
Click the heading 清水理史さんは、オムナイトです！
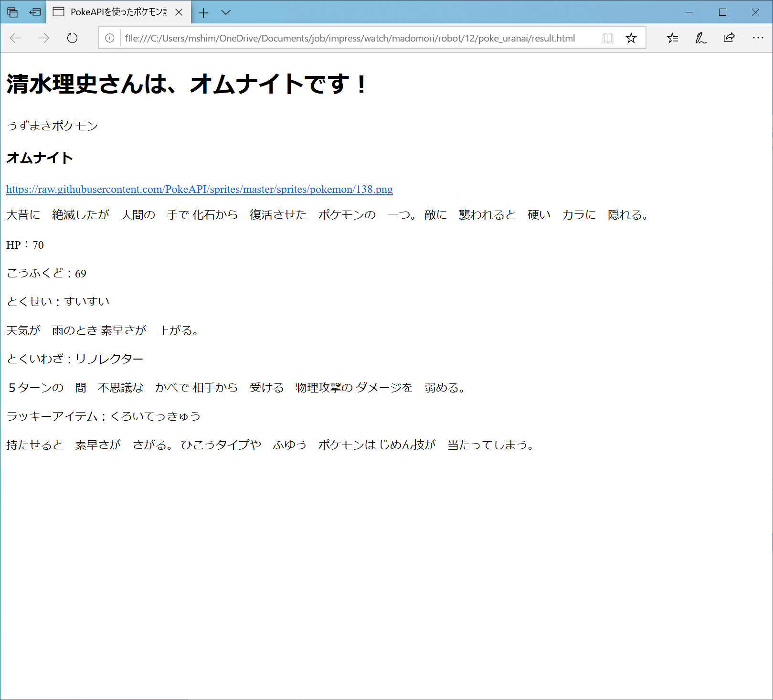(x=187, y=84)
